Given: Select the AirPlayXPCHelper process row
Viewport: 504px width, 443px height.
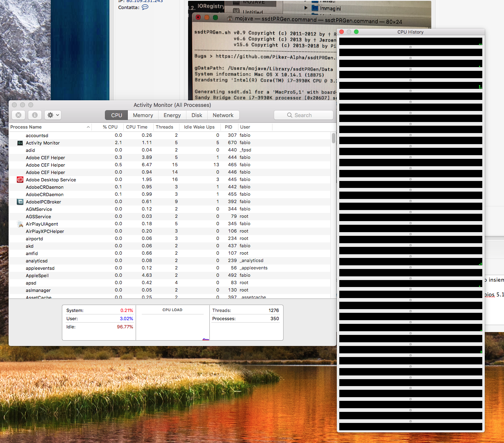Looking at the screenshot, I should tap(170, 231).
